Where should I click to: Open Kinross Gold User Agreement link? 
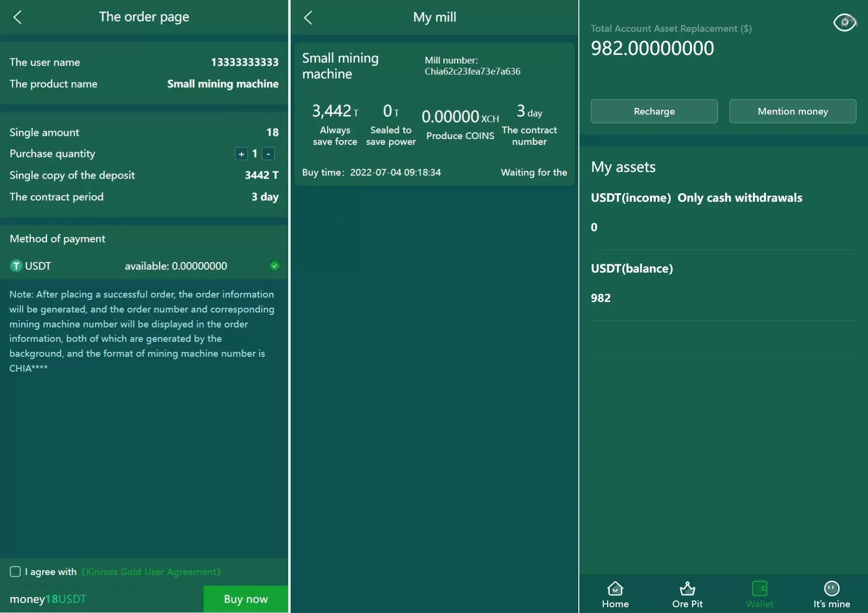coord(151,572)
